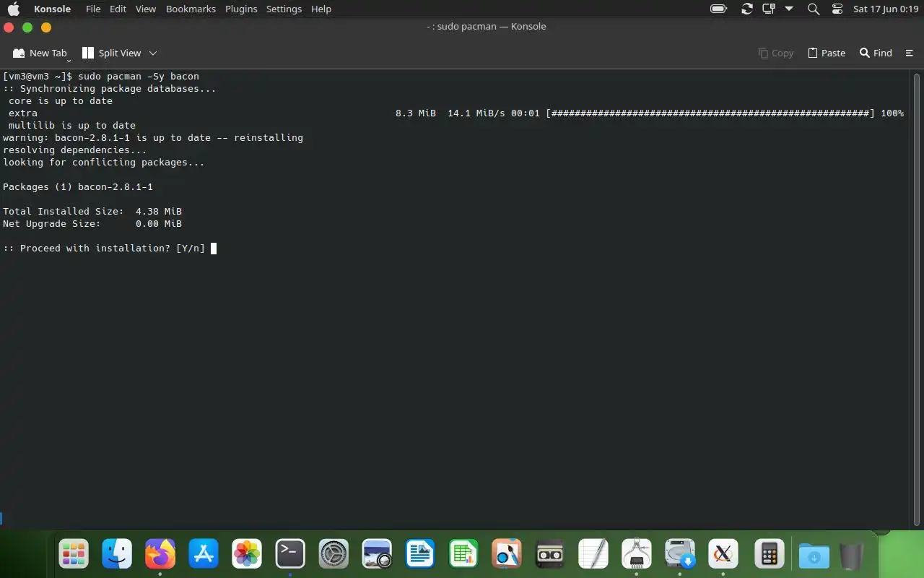The height and width of the screenshot is (578, 924).
Task: Click the 100% download percentage
Action: (892, 113)
